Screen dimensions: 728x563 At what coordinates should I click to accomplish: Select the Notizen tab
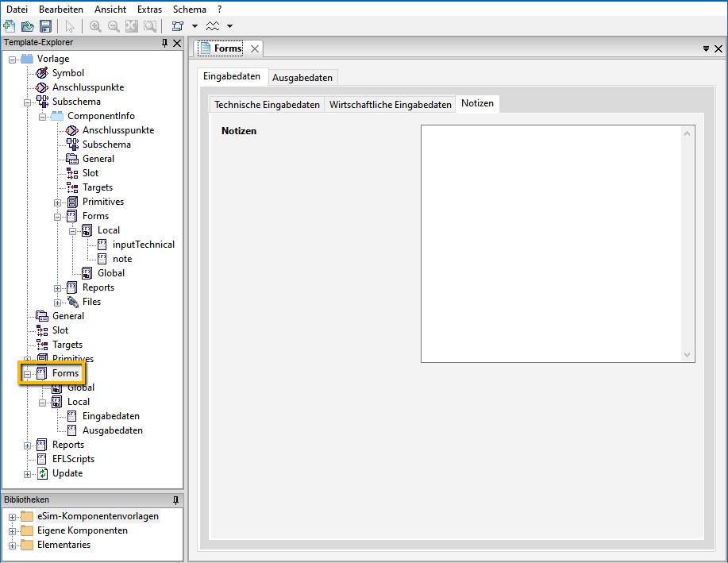477,103
